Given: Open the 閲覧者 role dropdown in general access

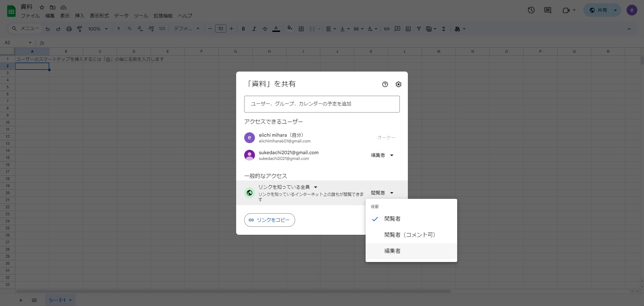Looking at the screenshot, I should pyautogui.click(x=382, y=193).
